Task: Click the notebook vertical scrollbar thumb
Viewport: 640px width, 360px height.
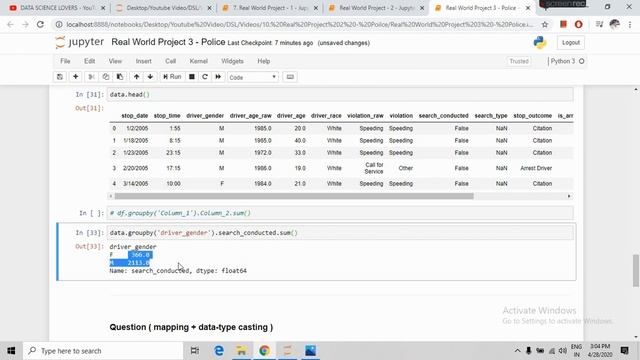Action: (636, 271)
